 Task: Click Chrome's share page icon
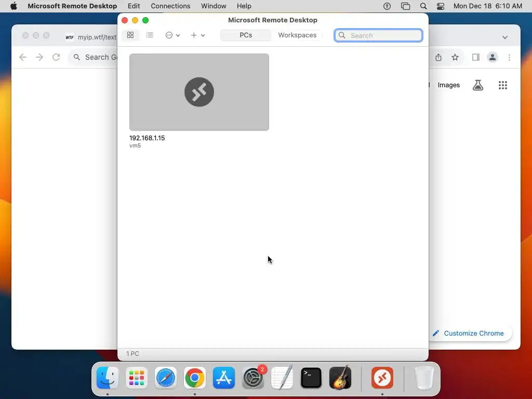click(438, 57)
